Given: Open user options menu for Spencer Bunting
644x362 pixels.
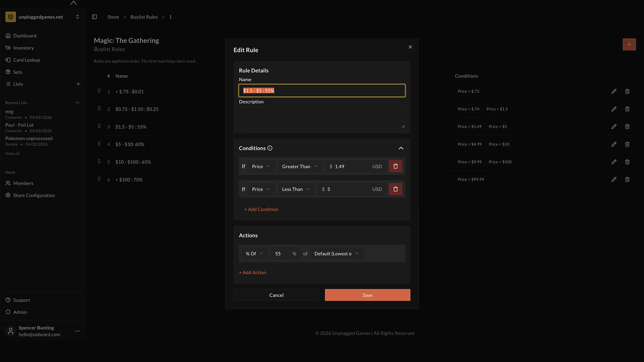Looking at the screenshot, I should (x=78, y=331).
